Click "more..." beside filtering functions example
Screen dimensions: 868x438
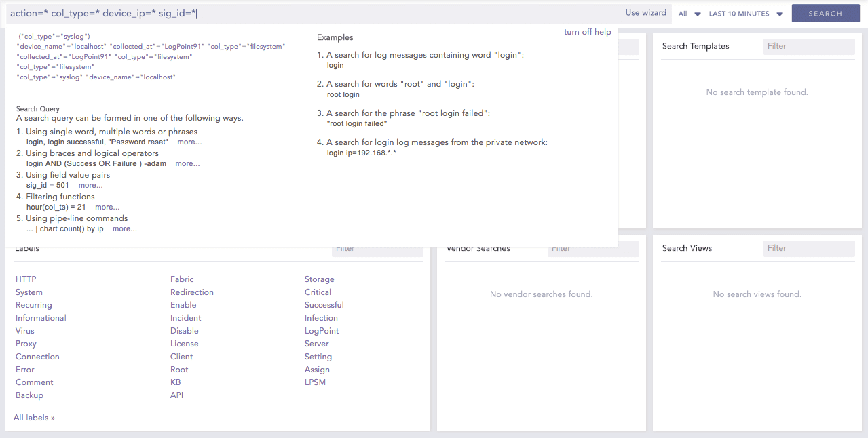pyautogui.click(x=107, y=207)
